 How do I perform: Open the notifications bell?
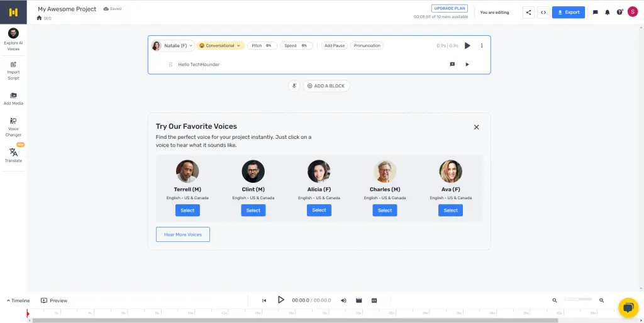coord(607,12)
